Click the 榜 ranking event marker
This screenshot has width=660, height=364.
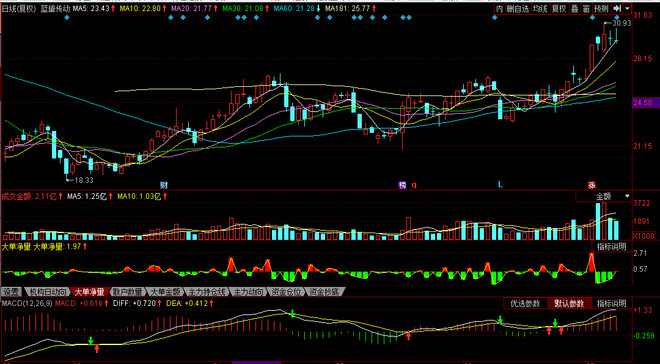[x=403, y=185]
